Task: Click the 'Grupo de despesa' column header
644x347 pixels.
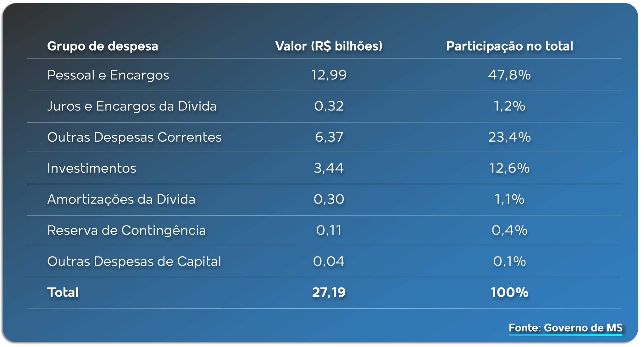Action: tap(103, 46)
